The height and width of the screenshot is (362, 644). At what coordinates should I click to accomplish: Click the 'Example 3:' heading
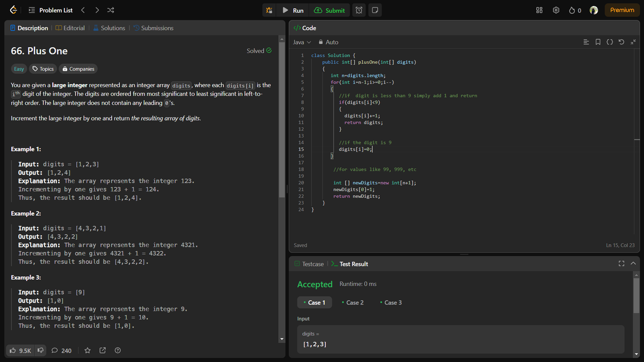26,278
